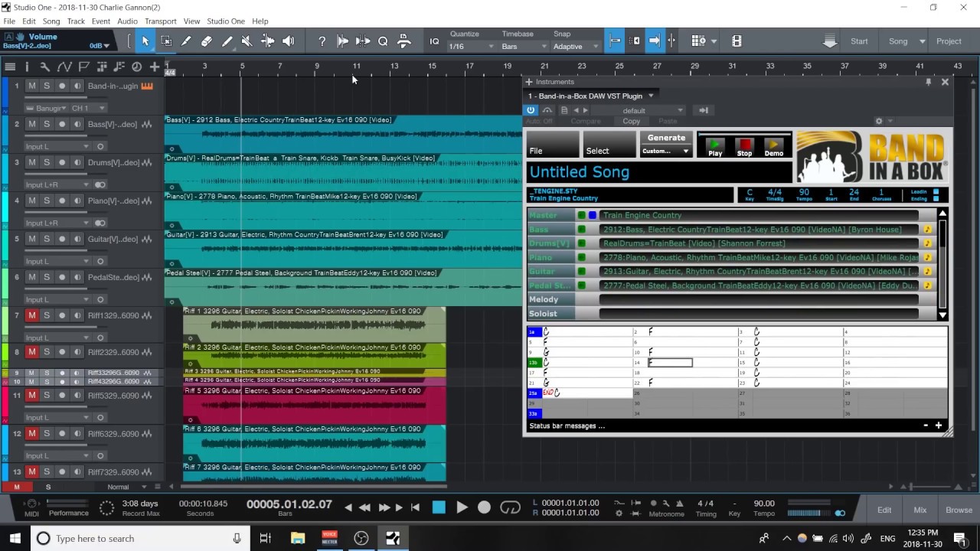Click the plugin Copy button

pyautogui.click(x=632, y=121)
